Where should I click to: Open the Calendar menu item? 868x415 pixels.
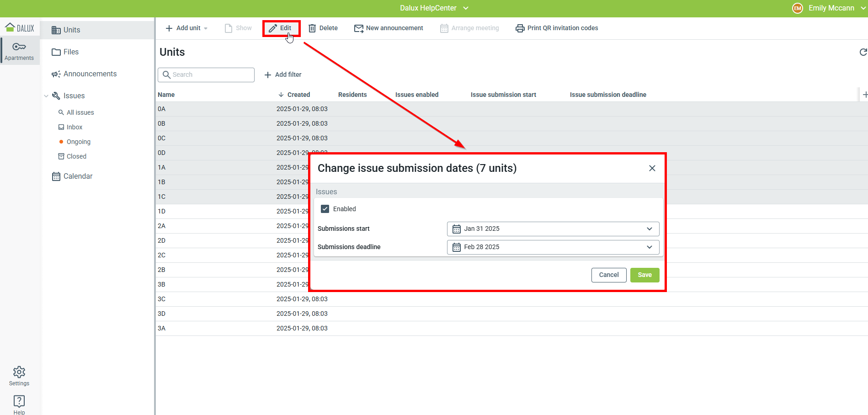pyautogui.click(x=78, y=176)
